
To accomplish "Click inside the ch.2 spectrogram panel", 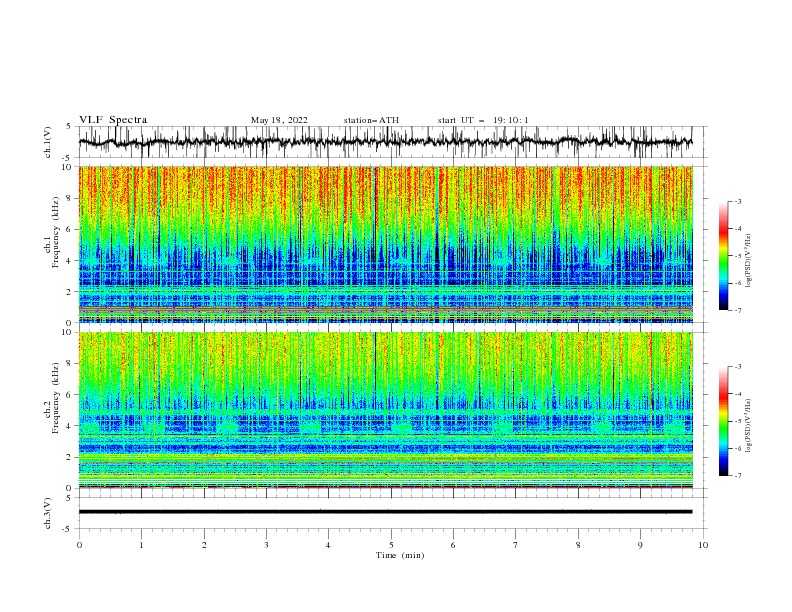I will pos(385,410).
